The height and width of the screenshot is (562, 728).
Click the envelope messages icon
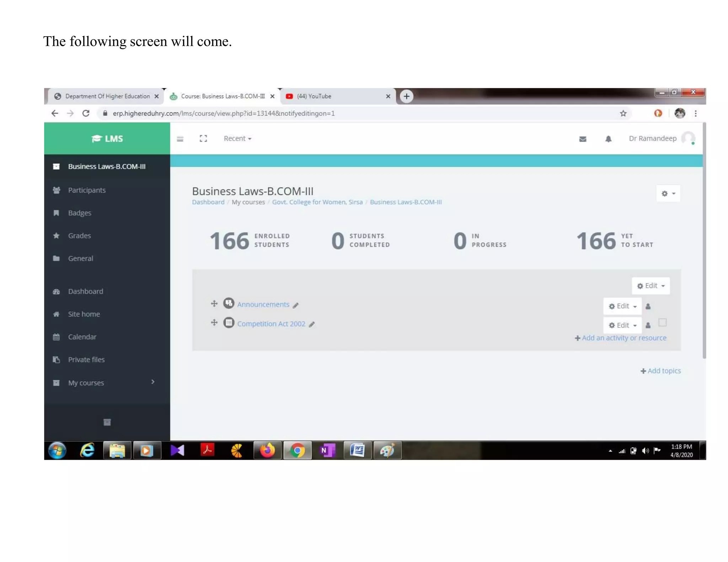point(582,139)
